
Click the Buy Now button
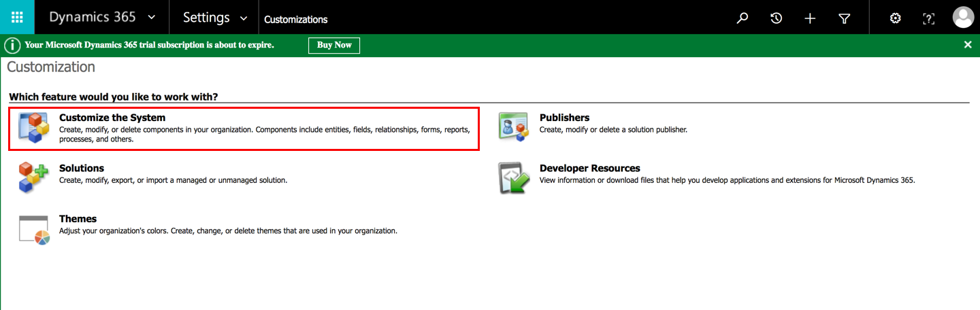[334, 45]
